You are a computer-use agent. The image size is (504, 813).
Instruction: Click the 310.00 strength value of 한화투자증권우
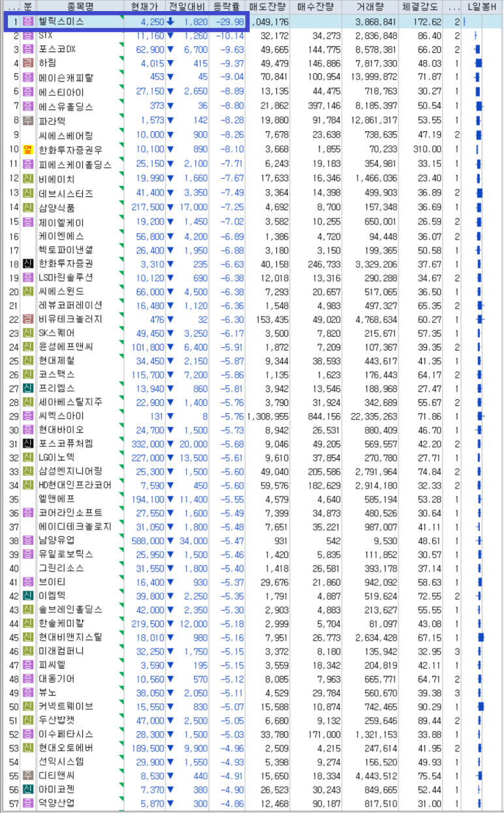point(426,149)
